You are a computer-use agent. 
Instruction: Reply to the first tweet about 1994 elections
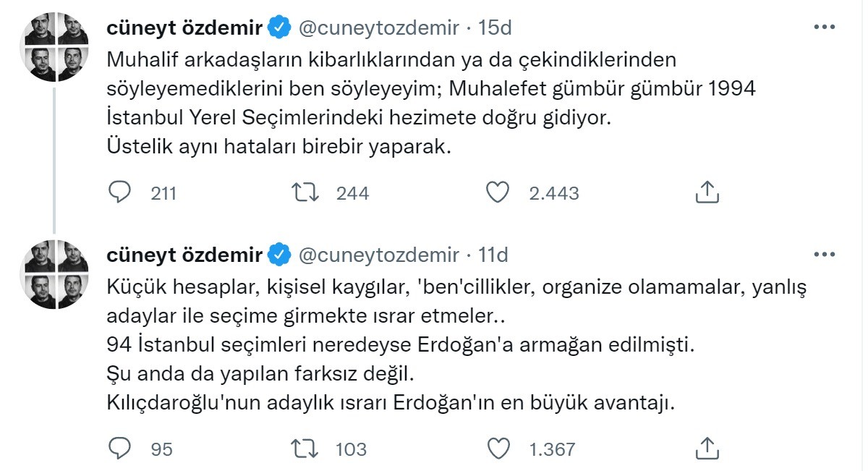coord(119,192)
